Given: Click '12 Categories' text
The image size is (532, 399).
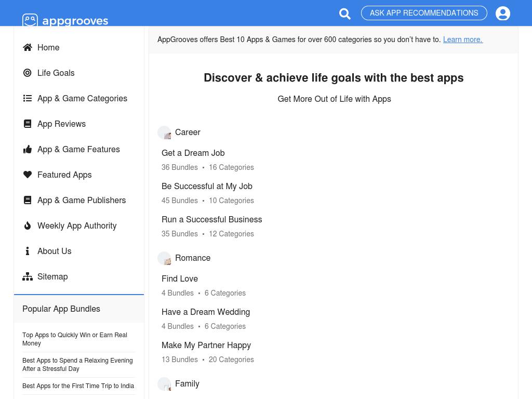Looking at the screenshot, I should click(x=231, y=234).
